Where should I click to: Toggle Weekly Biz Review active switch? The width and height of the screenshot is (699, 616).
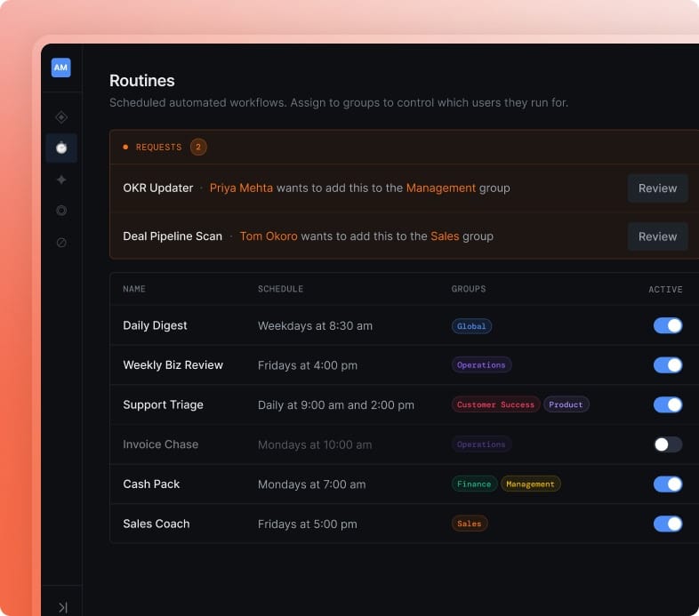(x=668, y=365)
